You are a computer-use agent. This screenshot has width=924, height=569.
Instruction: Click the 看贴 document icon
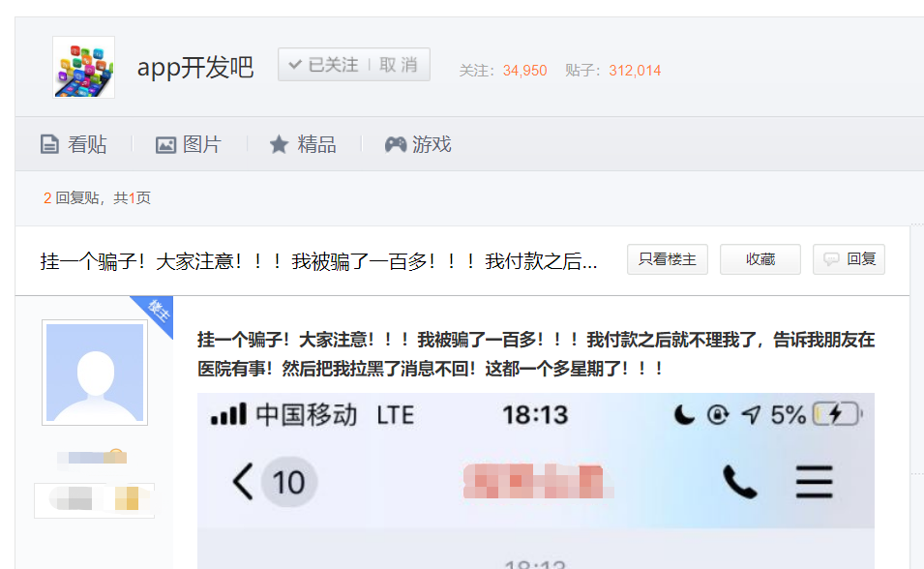pos(49,145)
